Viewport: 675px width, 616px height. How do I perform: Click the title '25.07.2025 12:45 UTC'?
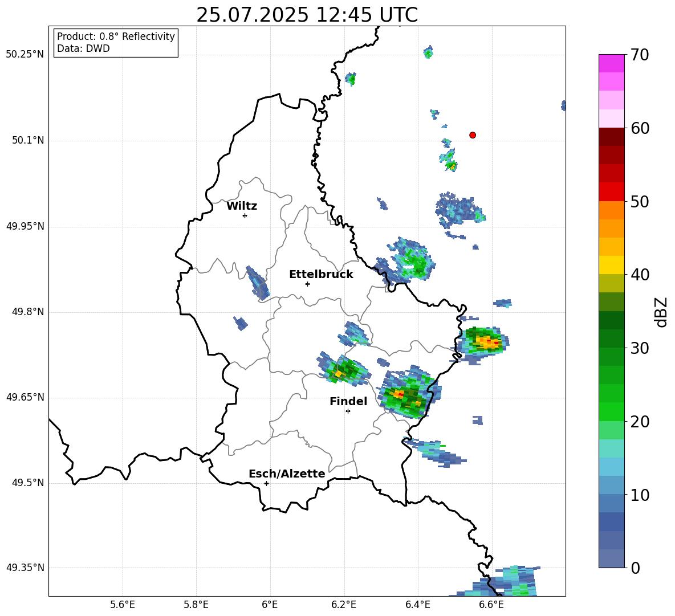pyautogui.click(x=307, y=15)
